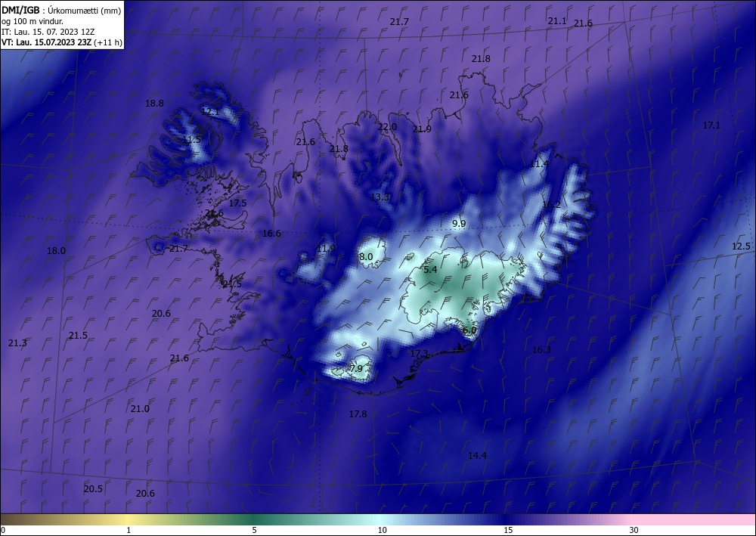The image size is (756, 536).
Task: Pick the 20.5 map value
Action: coord(93,489)
